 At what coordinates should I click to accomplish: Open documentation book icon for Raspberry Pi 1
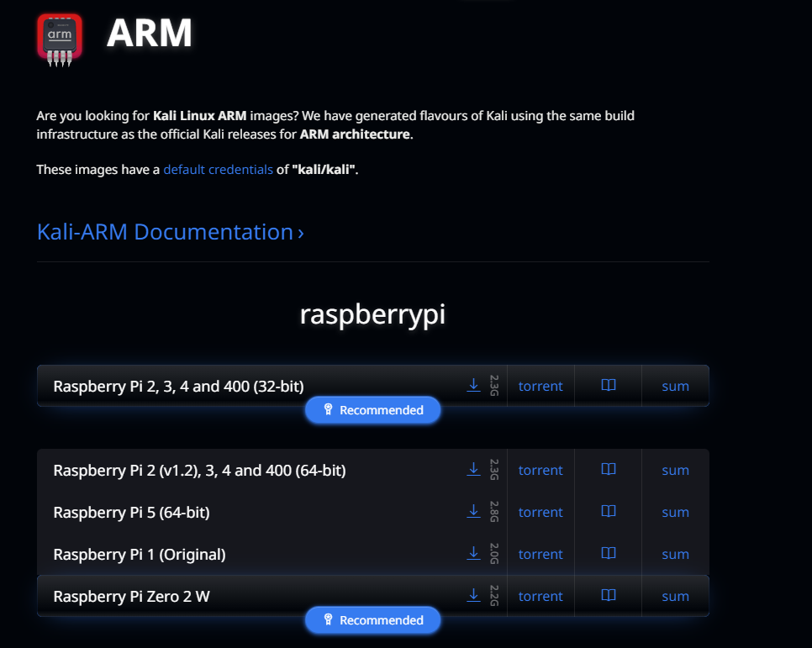[609, 553]
